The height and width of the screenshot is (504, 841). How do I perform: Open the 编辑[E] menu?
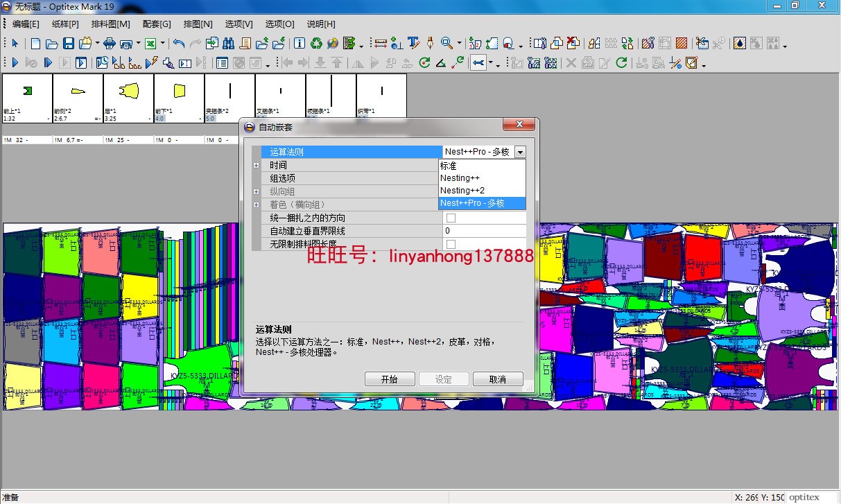[x=26, y=24]
